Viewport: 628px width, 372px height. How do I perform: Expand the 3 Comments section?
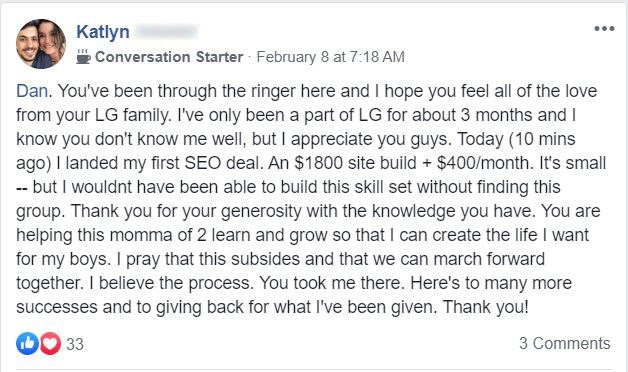click(565, 344)
